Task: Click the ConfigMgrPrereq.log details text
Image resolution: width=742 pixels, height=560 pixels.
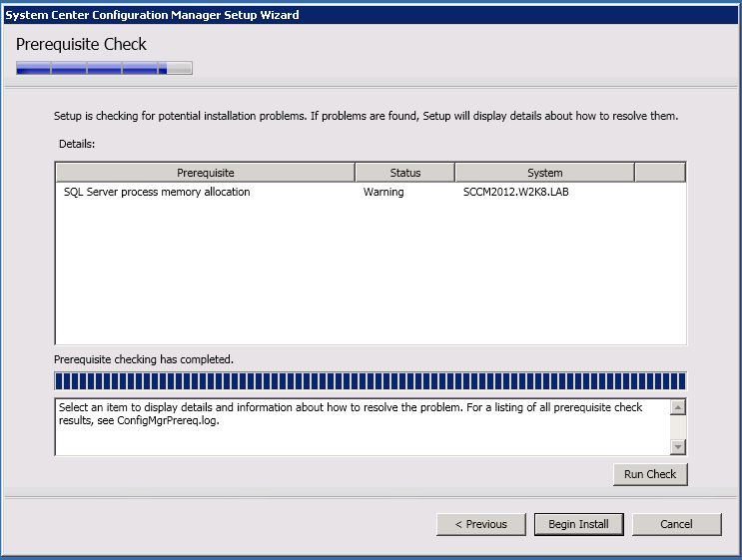Action: tap(351, 414)
